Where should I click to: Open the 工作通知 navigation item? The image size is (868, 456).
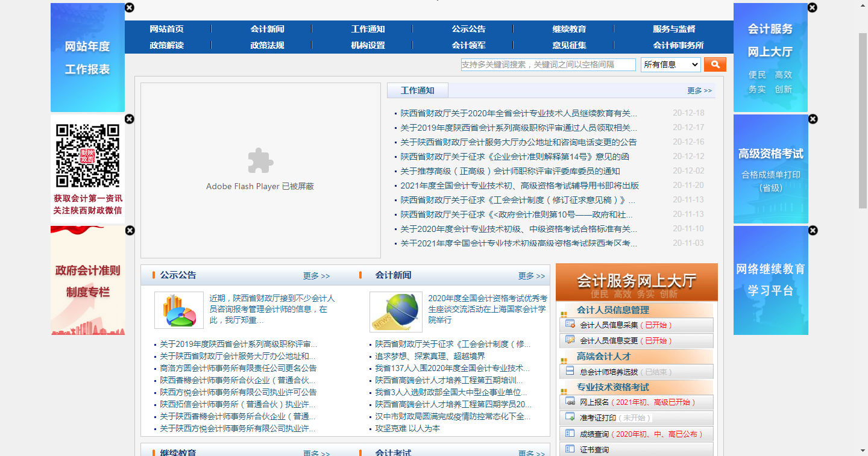368,29
